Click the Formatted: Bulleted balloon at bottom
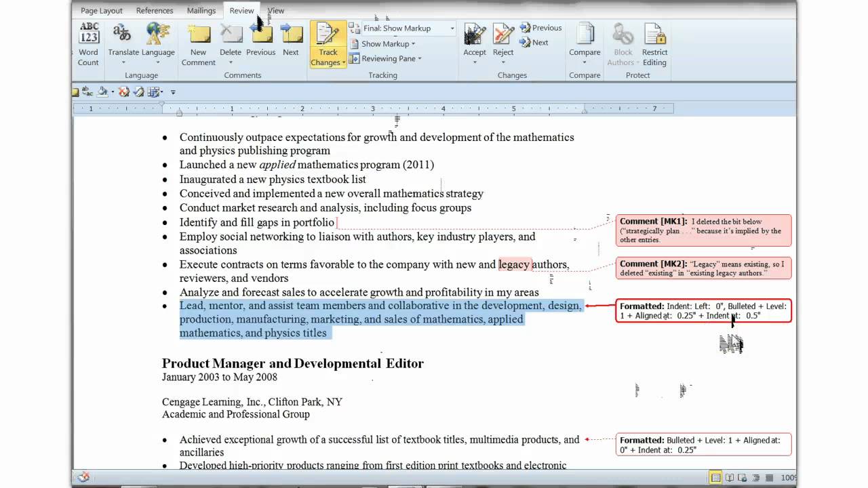This screenshot has width=868, height=488. point(703,445)
